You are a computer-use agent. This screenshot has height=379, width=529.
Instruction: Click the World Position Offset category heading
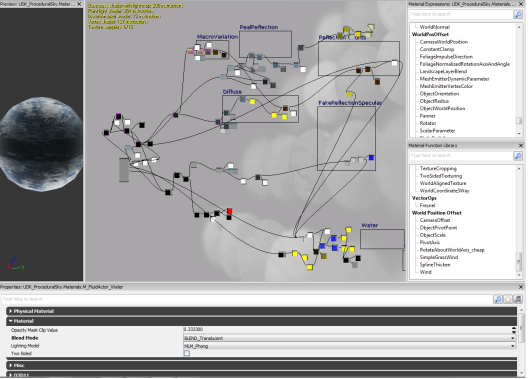[437, 213]
